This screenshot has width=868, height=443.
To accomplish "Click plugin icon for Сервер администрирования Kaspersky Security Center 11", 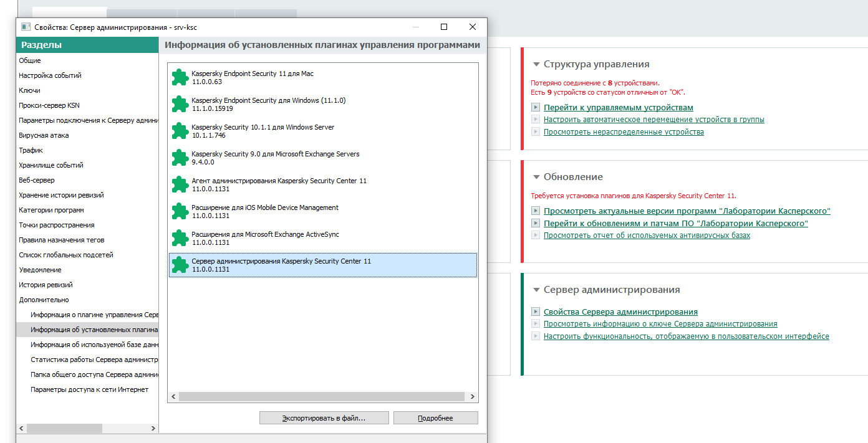I will click(x=180, y=265).
